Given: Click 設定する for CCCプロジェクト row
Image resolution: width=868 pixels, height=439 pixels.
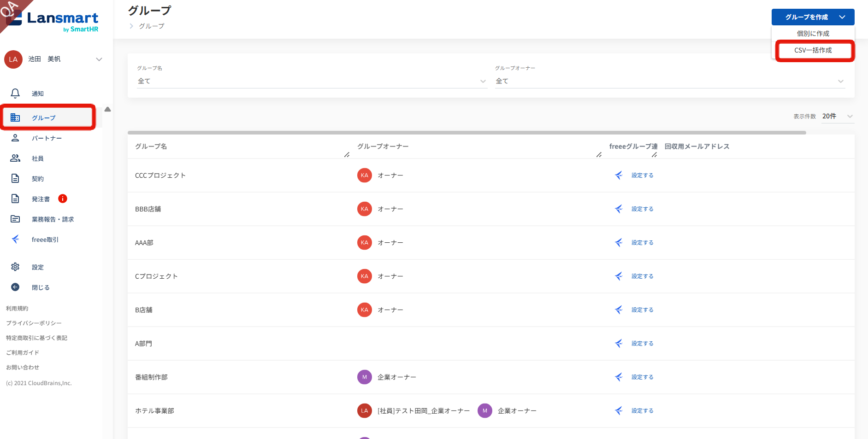Looking at the screenshot, I should point(642,176).
